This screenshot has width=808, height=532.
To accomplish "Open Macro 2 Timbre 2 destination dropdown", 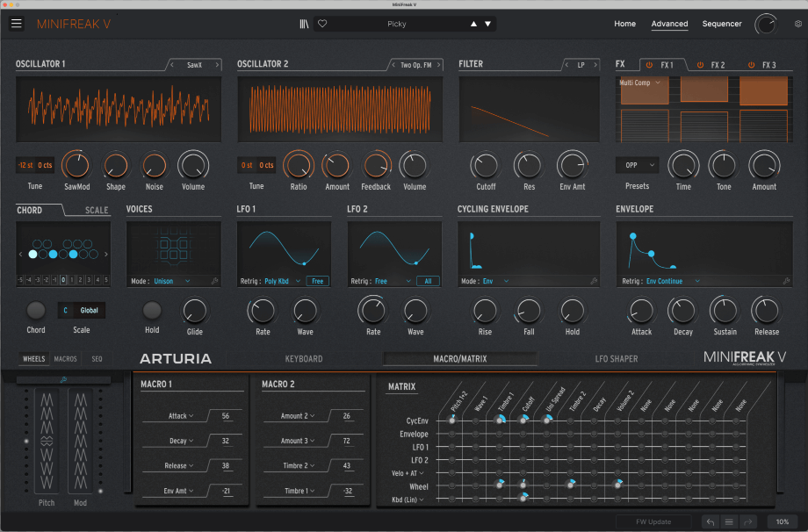I will click(x=299, y=465).
